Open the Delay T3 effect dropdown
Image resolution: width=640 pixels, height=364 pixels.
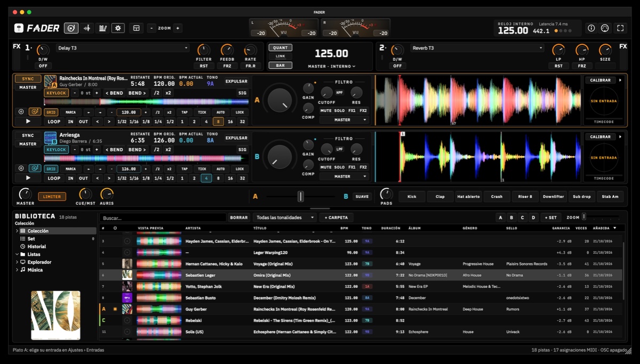point(122,48)
